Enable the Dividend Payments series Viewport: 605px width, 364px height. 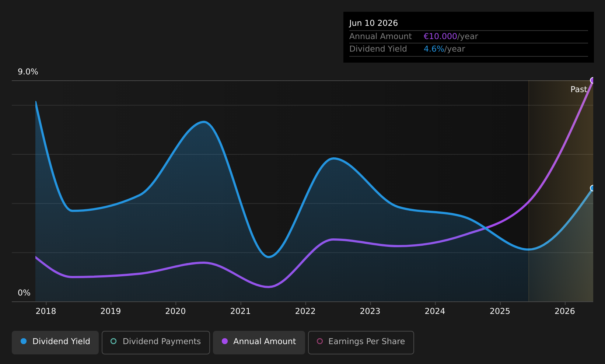point(156,342)
